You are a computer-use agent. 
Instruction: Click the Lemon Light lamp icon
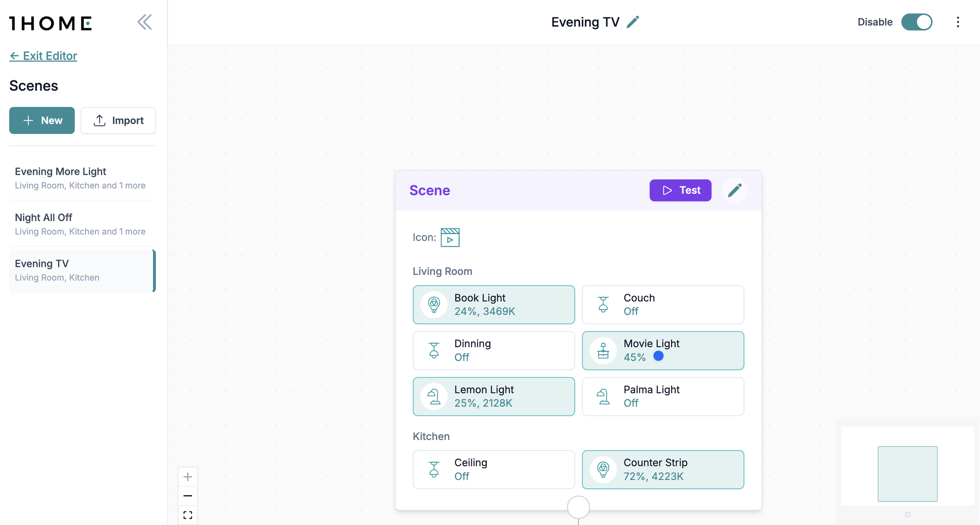click(434, 396)
